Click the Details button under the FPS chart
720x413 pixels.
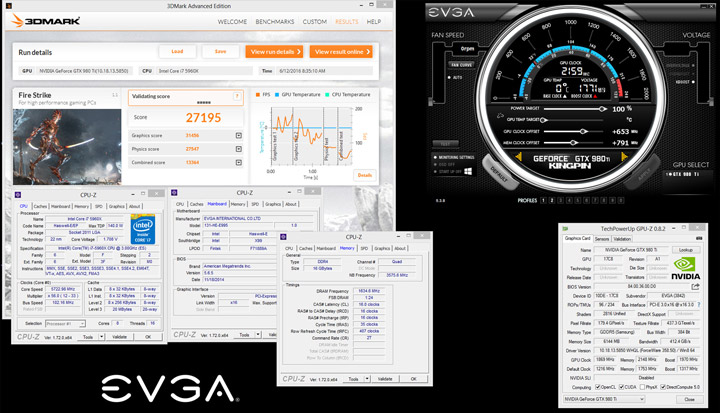click(x=365, y=175)
